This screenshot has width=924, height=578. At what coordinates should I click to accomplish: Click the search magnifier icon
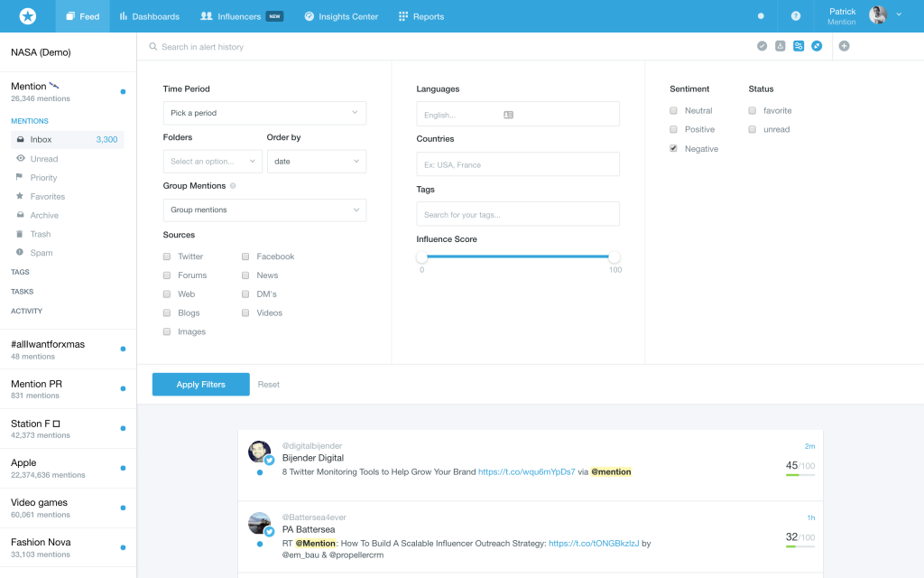[153, 47]
